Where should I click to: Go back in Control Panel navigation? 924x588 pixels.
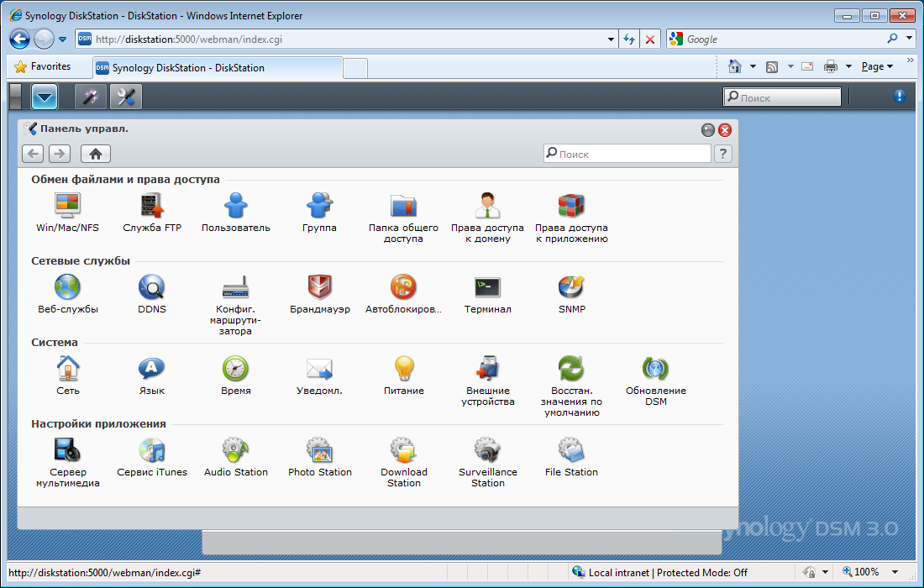[x=33, y=154]
